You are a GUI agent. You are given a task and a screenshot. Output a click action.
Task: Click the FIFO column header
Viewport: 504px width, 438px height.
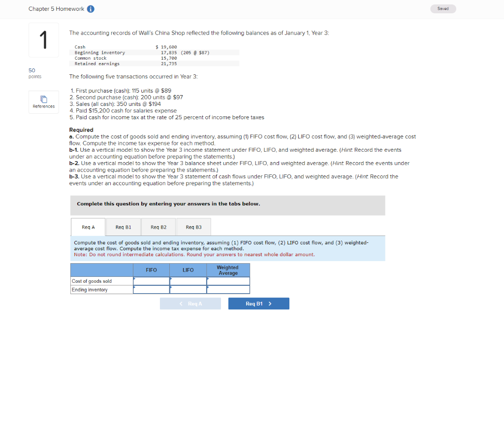coord(151,270)
